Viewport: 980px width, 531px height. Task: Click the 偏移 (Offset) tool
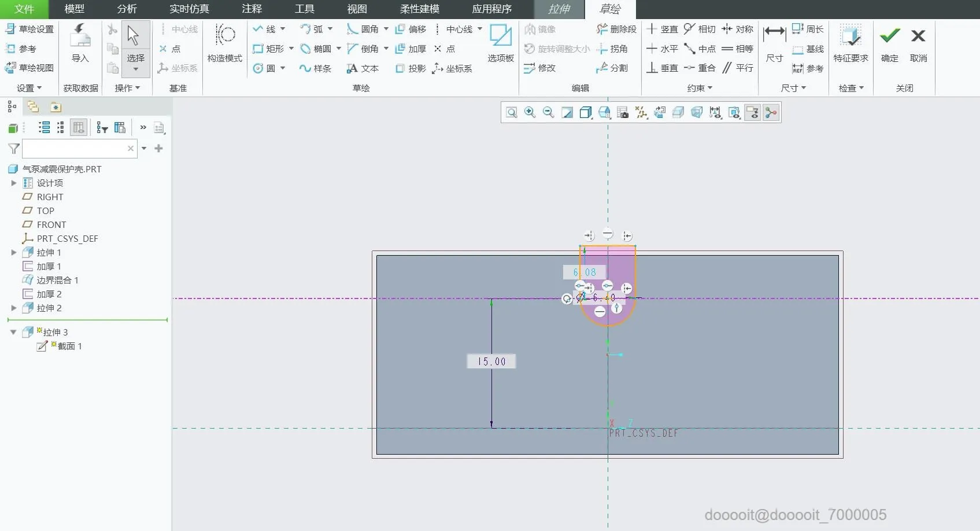(x=411, y=29)
